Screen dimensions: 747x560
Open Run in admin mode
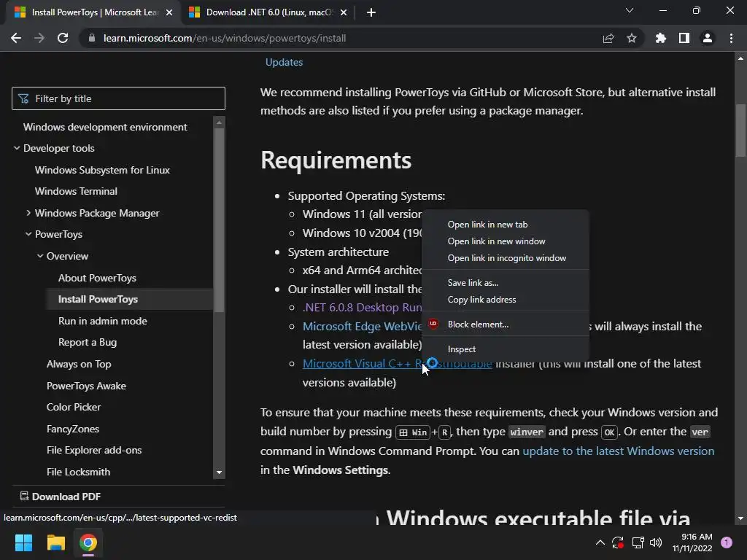(102, 321)
